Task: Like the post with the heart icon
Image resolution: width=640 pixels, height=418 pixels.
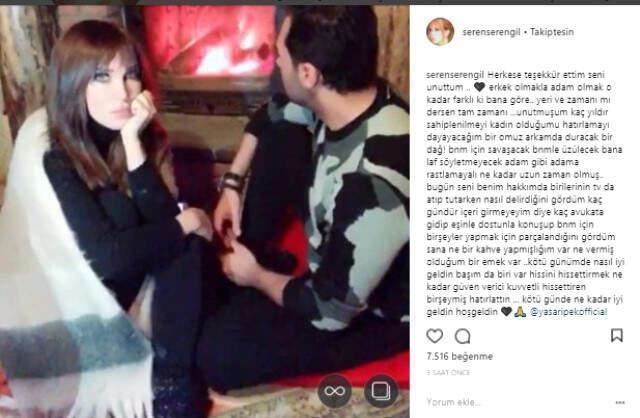Action: (434, 336)
